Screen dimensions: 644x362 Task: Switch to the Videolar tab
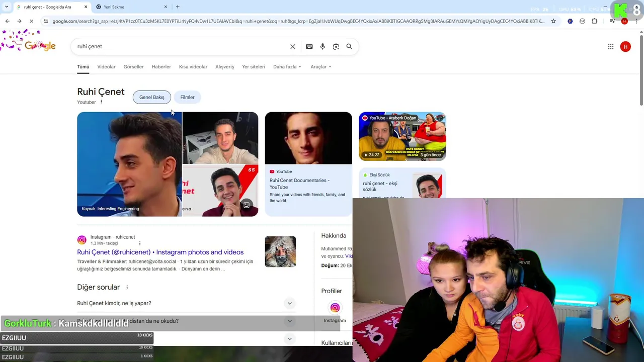pyautogui.click(x=106, y=67)
